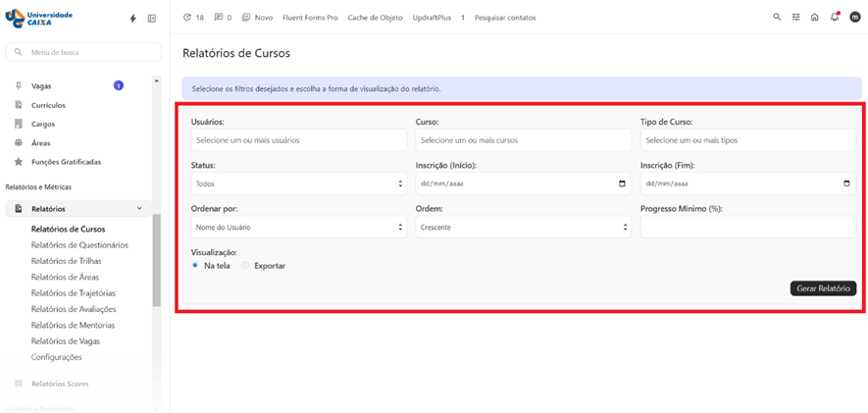Collapse the Relatórios sidebar section
This screenshot has height=413, width=868.
(x=139, y=209)
